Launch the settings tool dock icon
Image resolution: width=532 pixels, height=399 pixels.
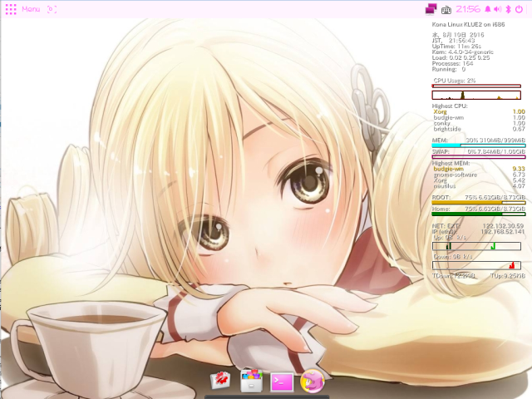(220, 381)
